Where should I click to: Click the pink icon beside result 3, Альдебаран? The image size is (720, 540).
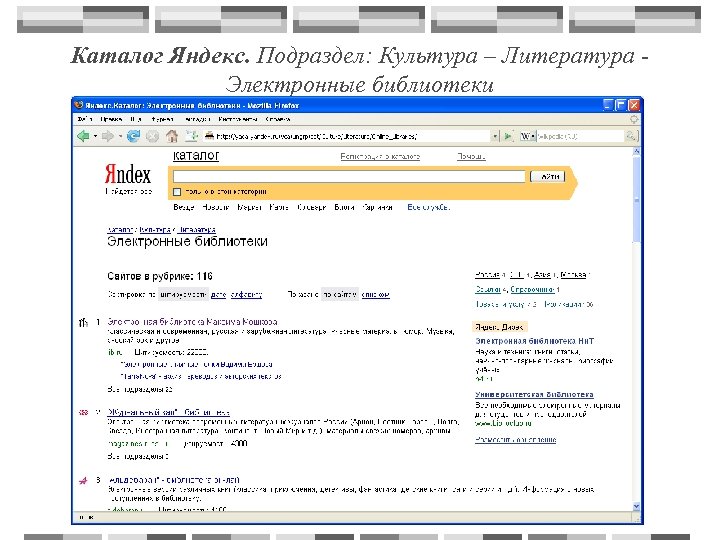83,481
